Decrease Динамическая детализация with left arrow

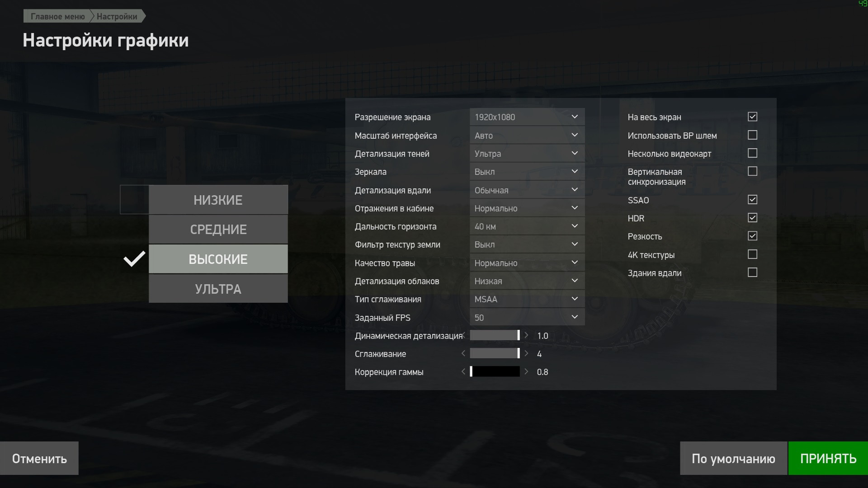point(463,335)
